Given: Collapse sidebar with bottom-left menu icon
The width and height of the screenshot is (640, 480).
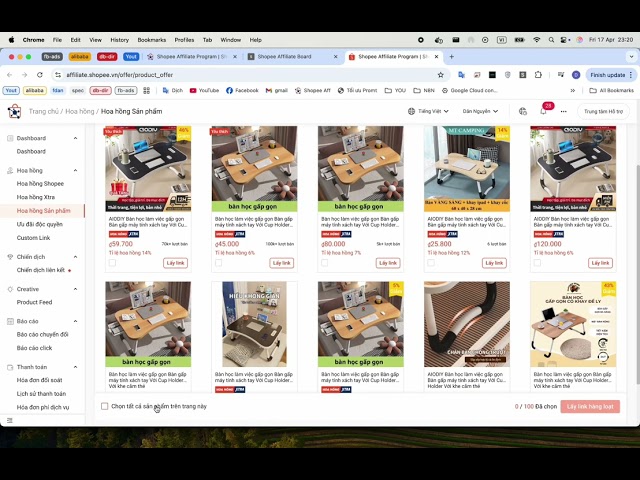Looking at the screenshot, I should [10, 420].
